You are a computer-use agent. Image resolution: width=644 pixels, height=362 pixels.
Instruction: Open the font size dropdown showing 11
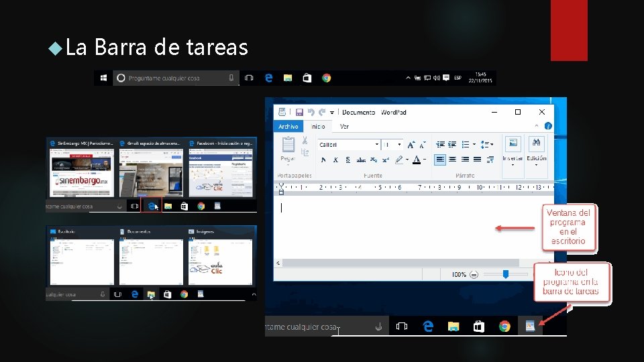click(x=399, y=145)
